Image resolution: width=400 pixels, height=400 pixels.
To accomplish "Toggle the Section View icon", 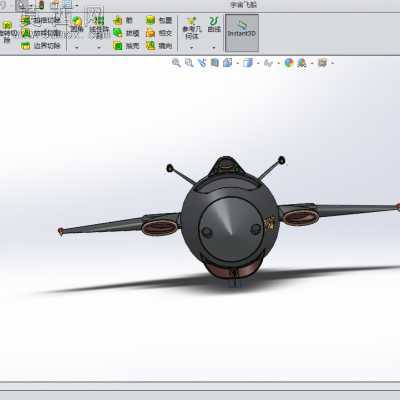I will point(215,63).
